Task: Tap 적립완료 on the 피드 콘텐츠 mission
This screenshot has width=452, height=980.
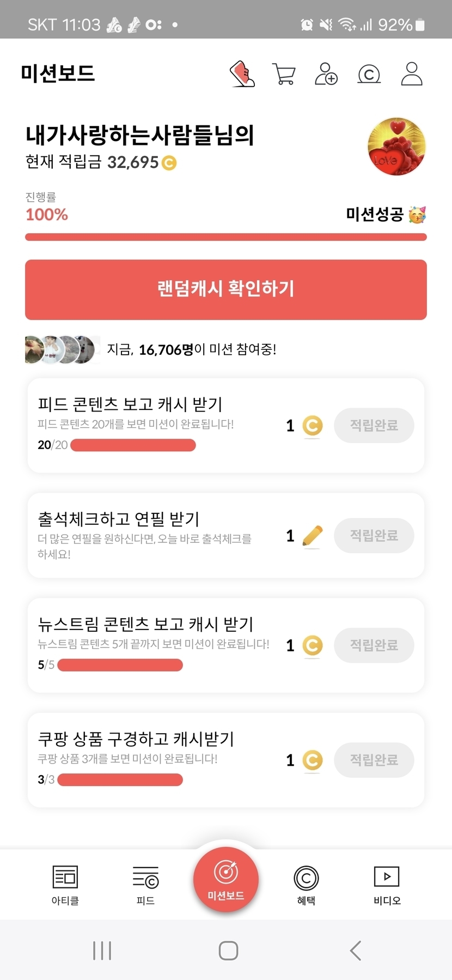Action: [374, 425]
